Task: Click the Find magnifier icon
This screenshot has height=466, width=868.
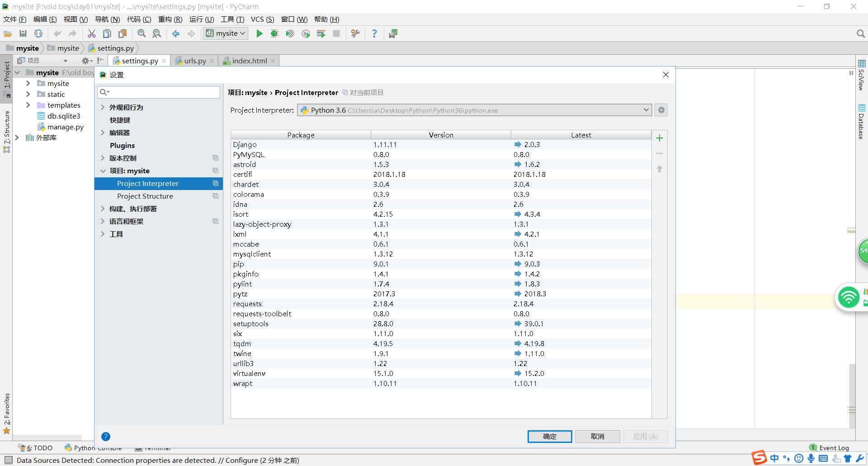Action: (x=142, y=33)
